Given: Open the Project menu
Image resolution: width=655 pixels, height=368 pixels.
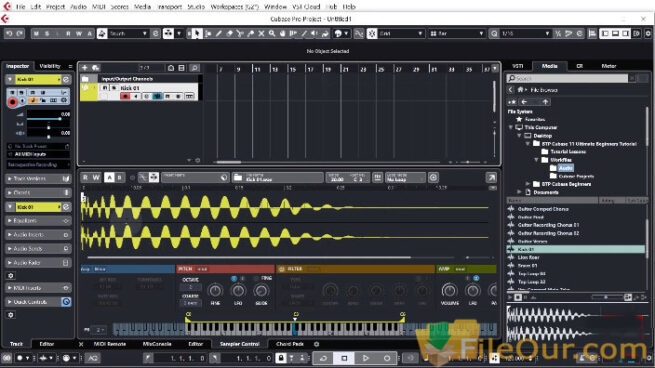Looking at the screenshot, I should point(55,7).
